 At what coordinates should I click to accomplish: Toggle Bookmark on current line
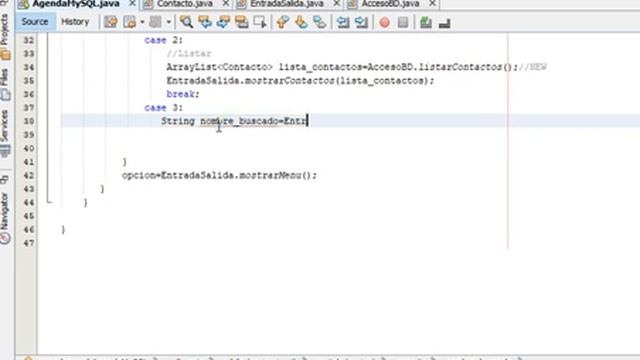320,22
